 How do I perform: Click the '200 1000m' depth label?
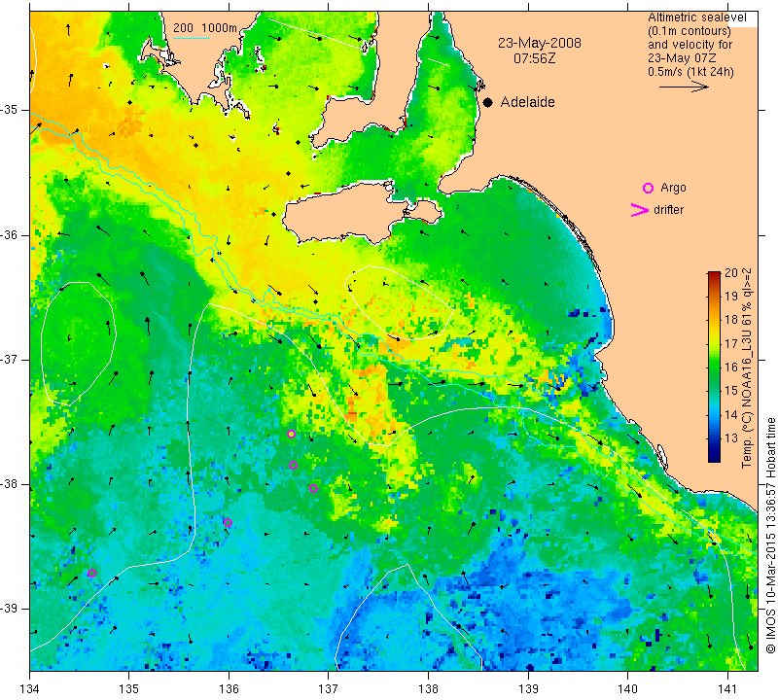point(205,28)
